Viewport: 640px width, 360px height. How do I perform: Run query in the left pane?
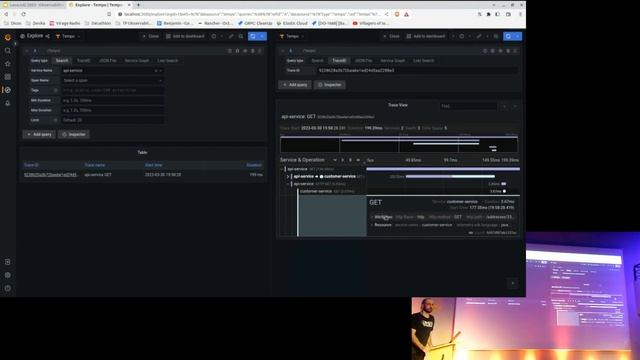[253, 36]
